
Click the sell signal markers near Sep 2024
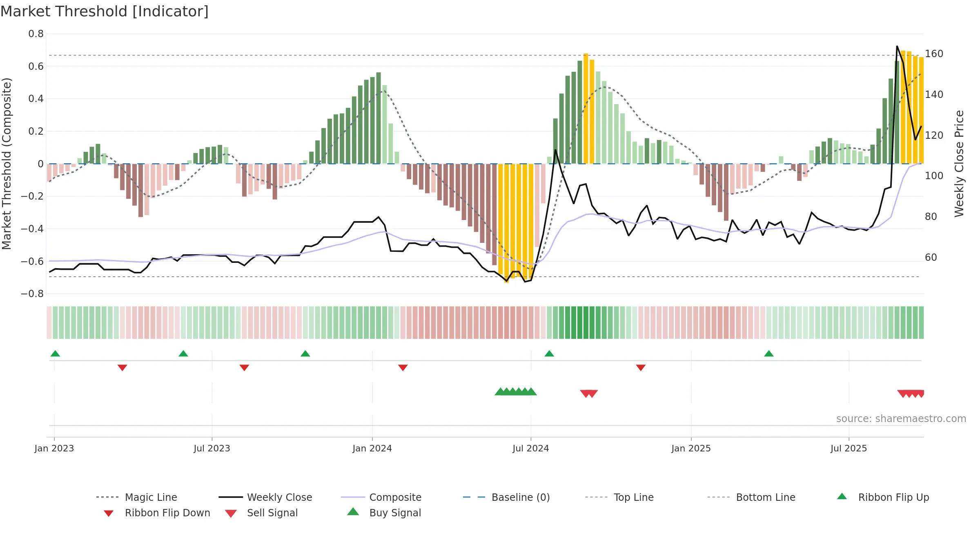(x=589, y=393)
